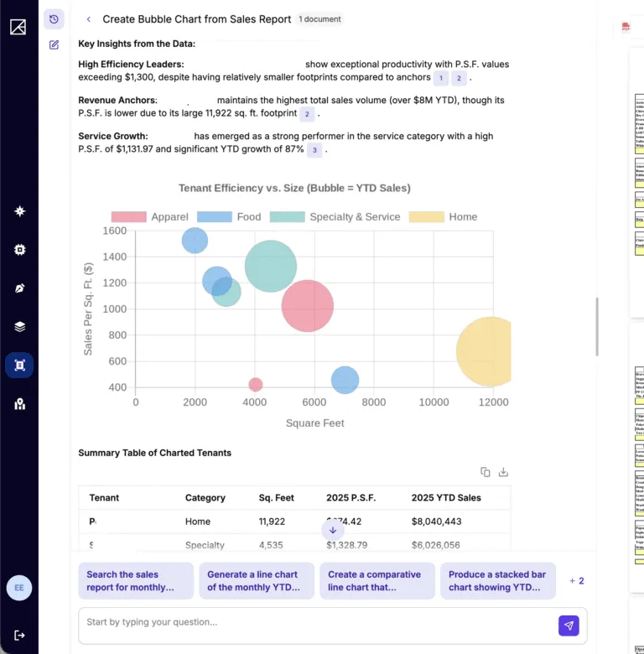This screenshot has height=654, width=644.
Task: Toggle the Apparel legend series
Action: [x=150, y=217]
